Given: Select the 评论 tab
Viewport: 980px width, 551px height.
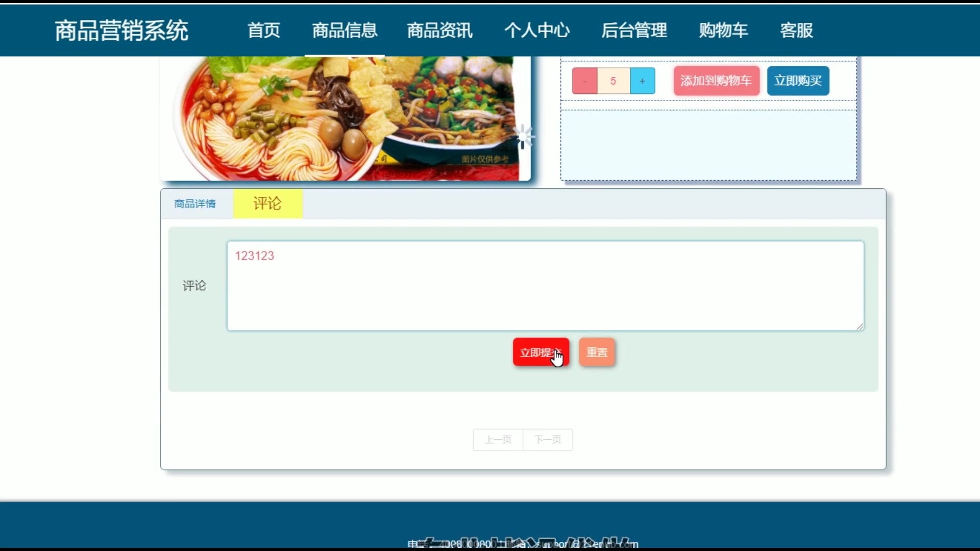Looking at the screenshot, I should tap(267, 204).
